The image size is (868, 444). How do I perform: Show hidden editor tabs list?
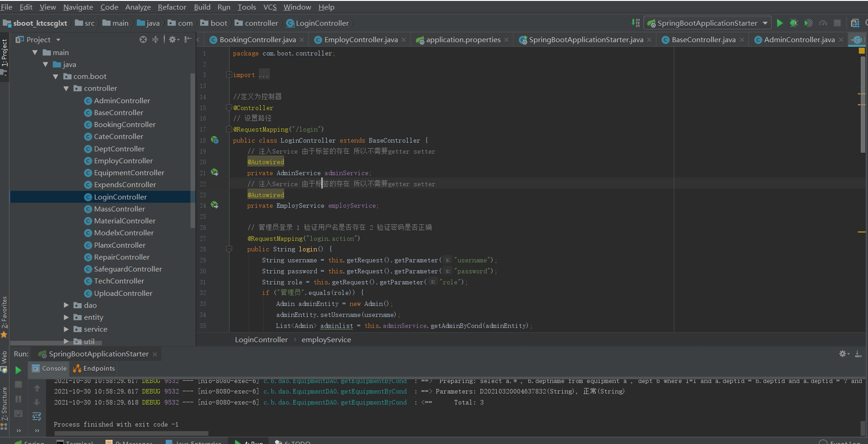pos(857,40)
